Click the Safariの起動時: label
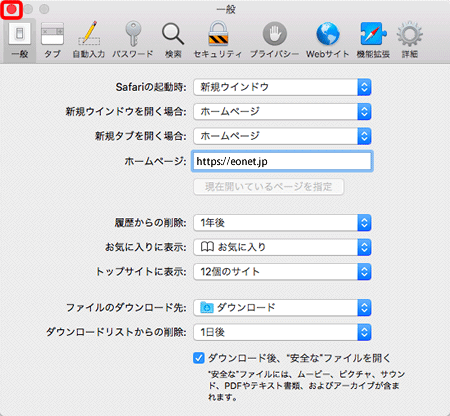450x416 pixels. pos(151,87)
